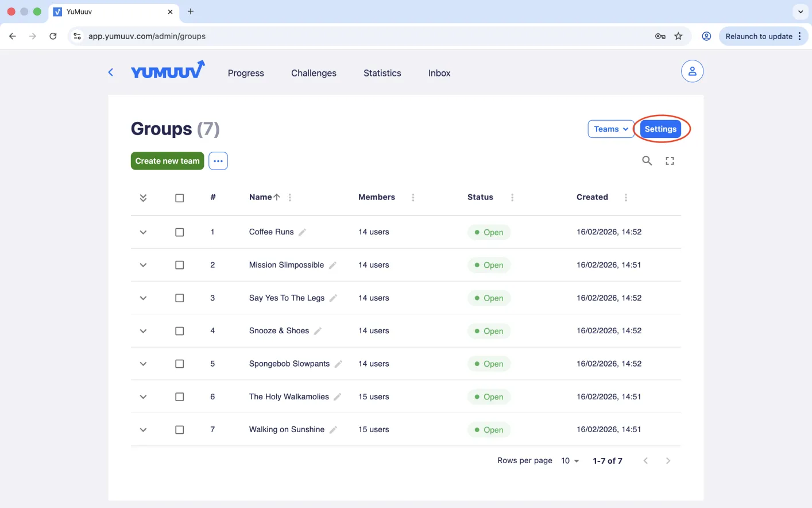Viewport: 812px width, 508px height.
Task: Click Relaunch to update button
Action: 763,36
